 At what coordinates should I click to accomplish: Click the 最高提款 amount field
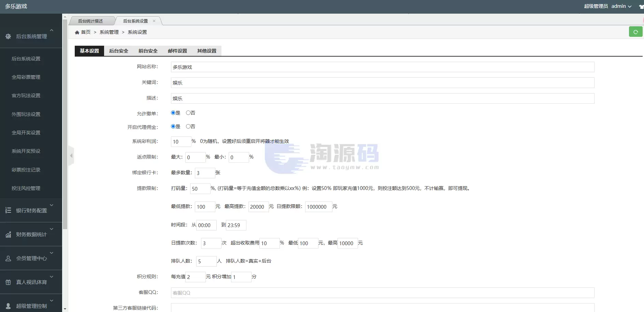point(258,207)
